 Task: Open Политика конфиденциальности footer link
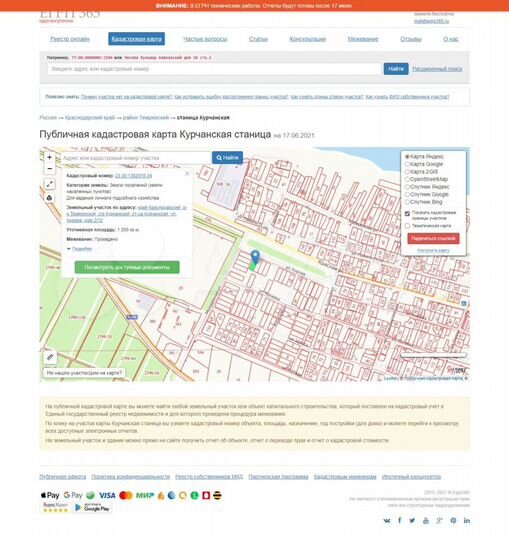click(131, 477)
